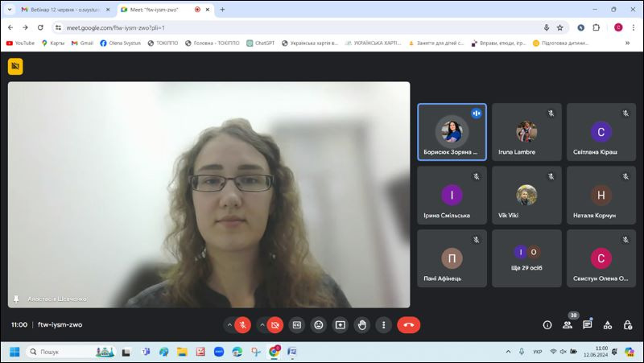Open audio settings arrow beside microphone button
This screenshot has height=363, width=644.
229,325
